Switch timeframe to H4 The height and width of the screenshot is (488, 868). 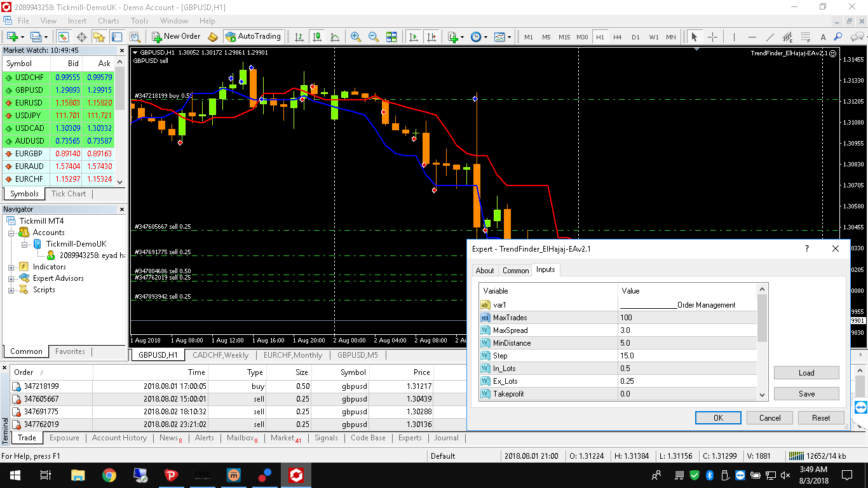[618, 37]
